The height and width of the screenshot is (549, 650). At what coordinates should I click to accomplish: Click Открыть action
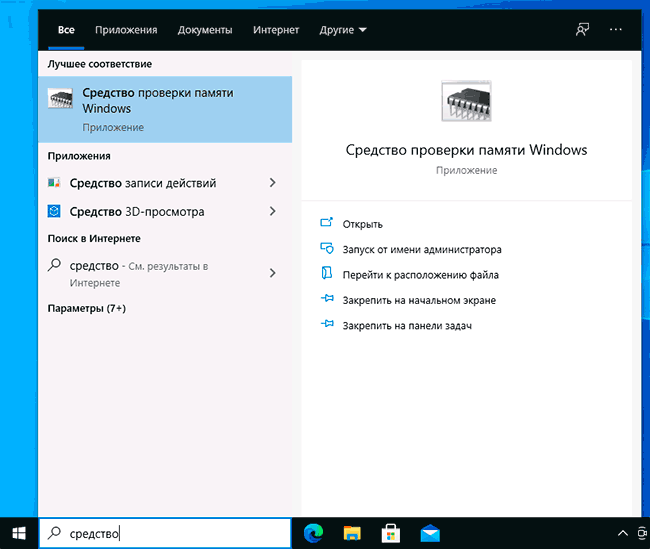(362, 224)
